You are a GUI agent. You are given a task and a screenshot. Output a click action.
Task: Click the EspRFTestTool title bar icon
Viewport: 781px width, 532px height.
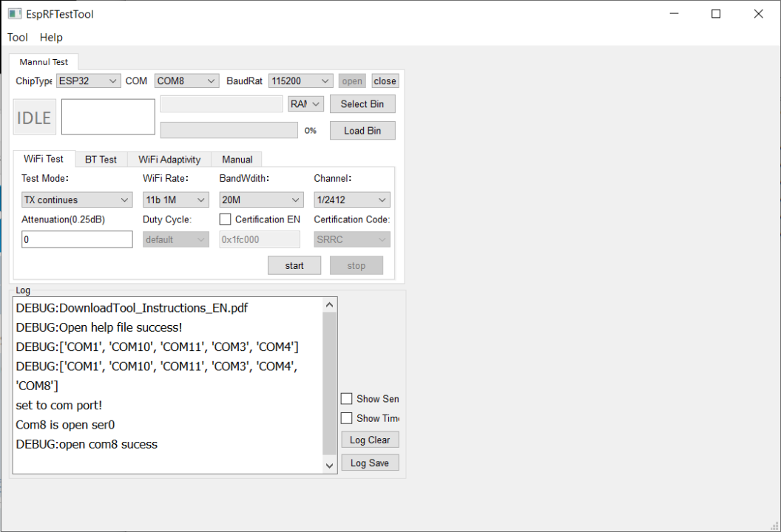[15, 14]
